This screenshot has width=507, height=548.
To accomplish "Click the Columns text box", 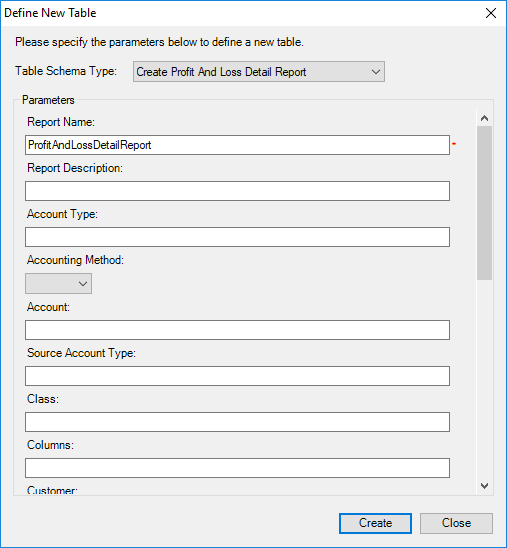I will click(237, 468).
